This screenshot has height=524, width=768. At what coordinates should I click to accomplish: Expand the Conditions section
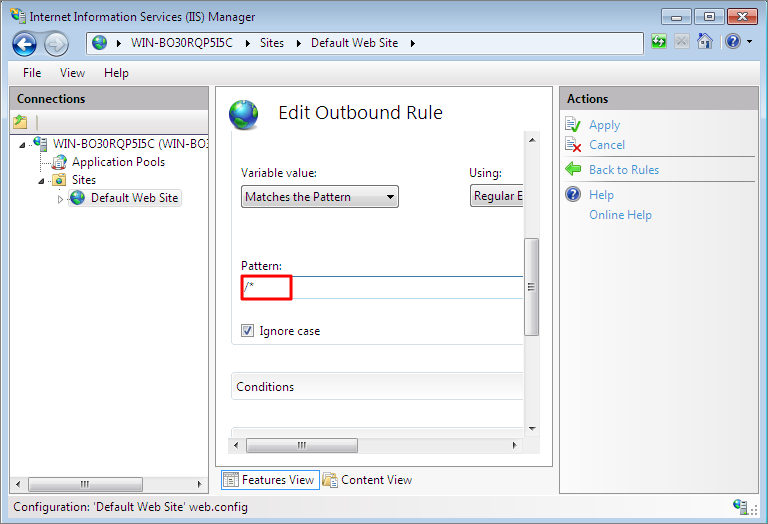[377, 386]
